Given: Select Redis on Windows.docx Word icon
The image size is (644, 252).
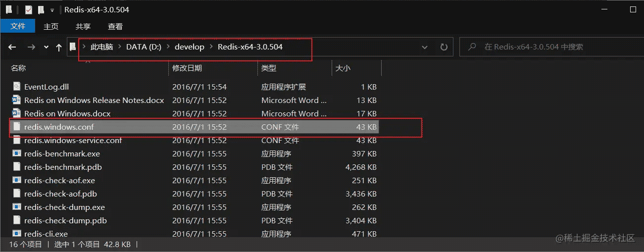Looking at the screenshot, I should click(17, 113).
